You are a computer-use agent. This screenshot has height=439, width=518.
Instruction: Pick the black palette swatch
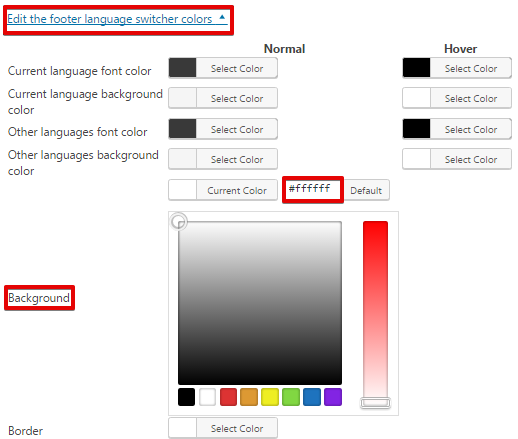(x=186, y=397)
